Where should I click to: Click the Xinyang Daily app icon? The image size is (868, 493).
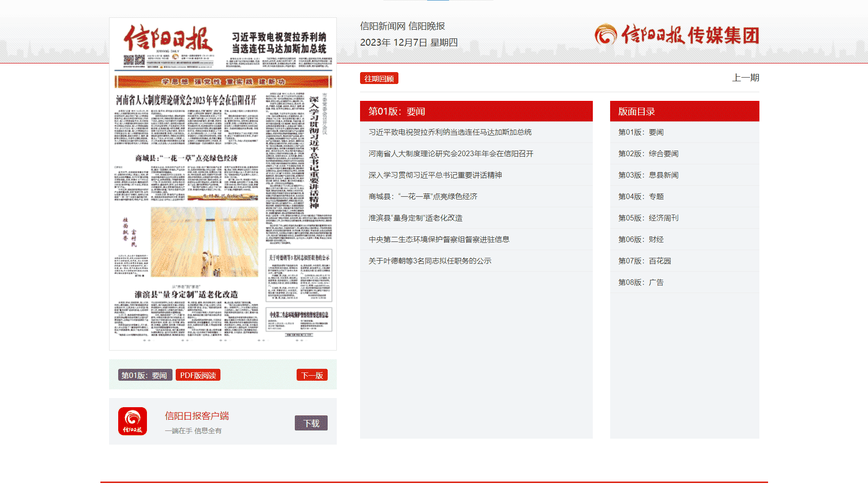pos(132,421)
